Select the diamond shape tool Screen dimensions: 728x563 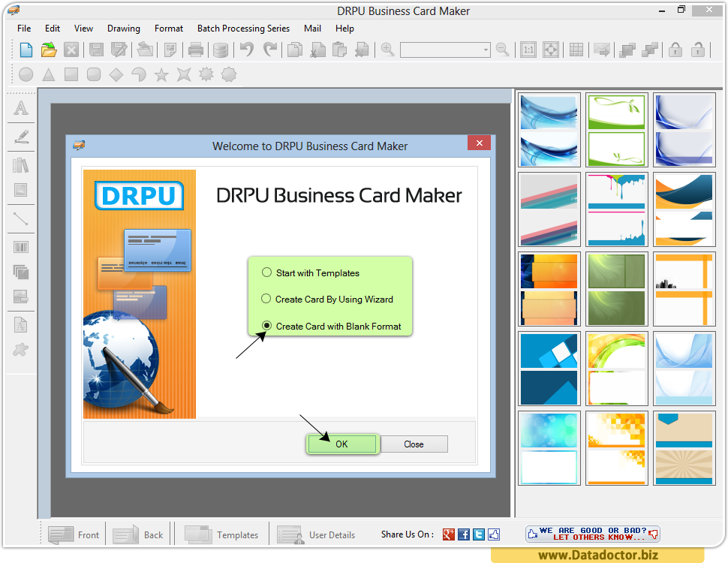click(116, 74)
